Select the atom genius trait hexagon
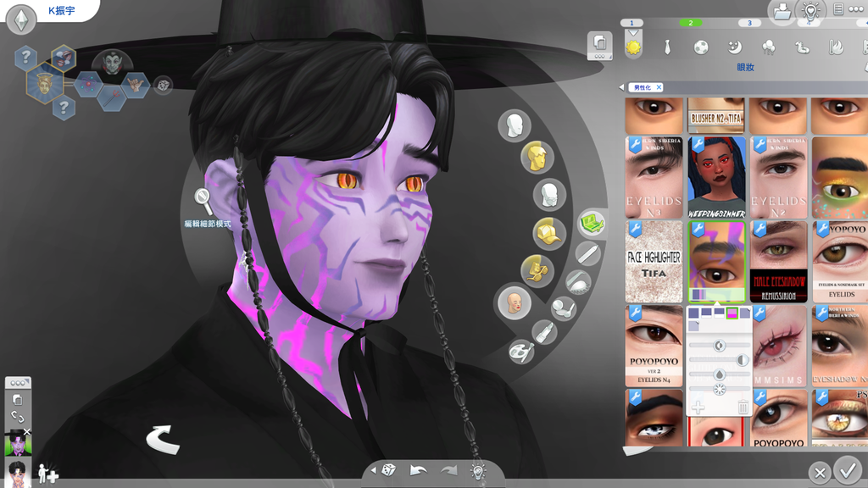Image resolution: width=868 pixels, height=488 pixels. coord(87,85)
